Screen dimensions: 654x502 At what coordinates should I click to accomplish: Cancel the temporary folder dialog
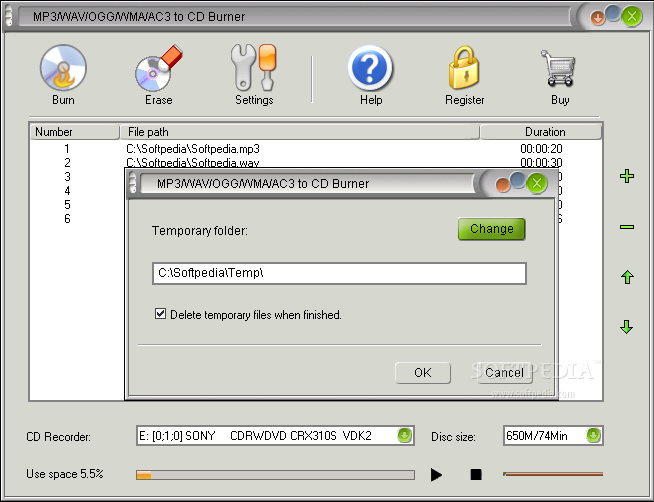pos(504,373)
